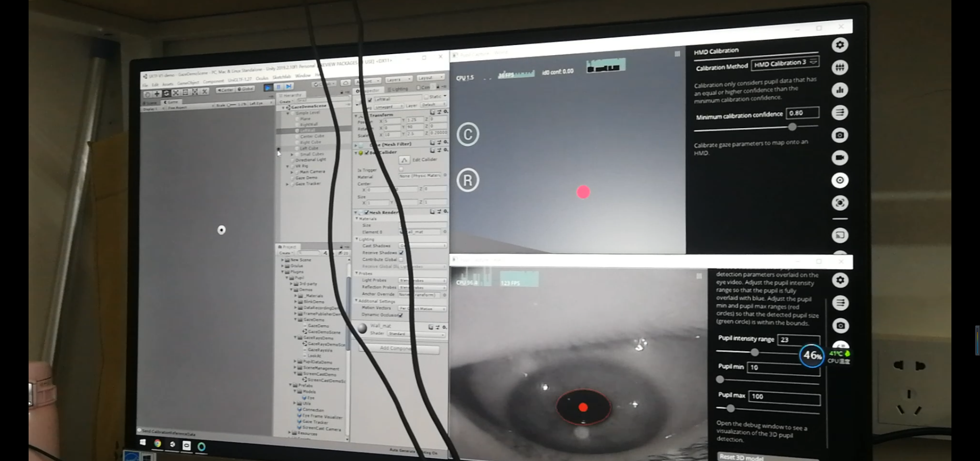The width and height of the screenshot is (980, 461).
Task: Open the list menu icon in world sidebar
Action: [x=840, y=112]
